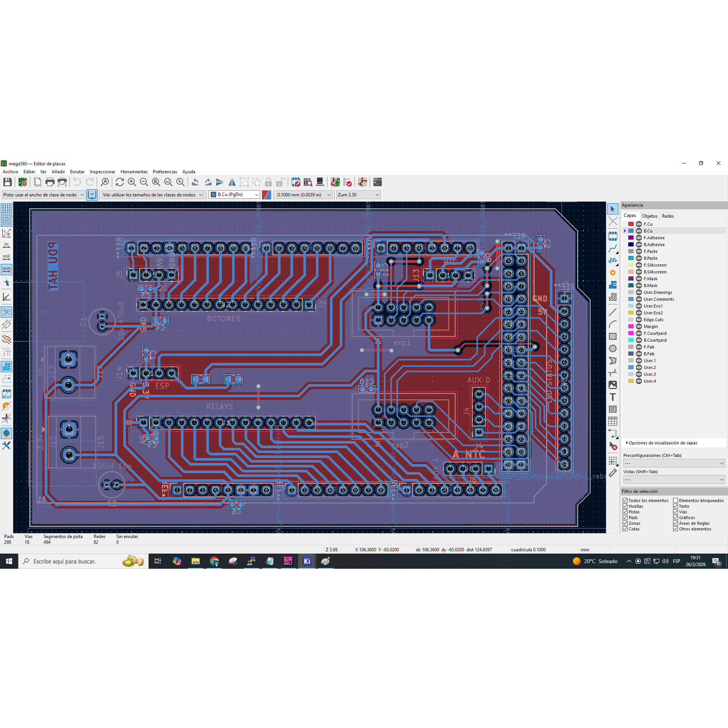Toggle millimeters units in left toolbar
Viewport: 728px width, 728px height.
coord(6,270)
